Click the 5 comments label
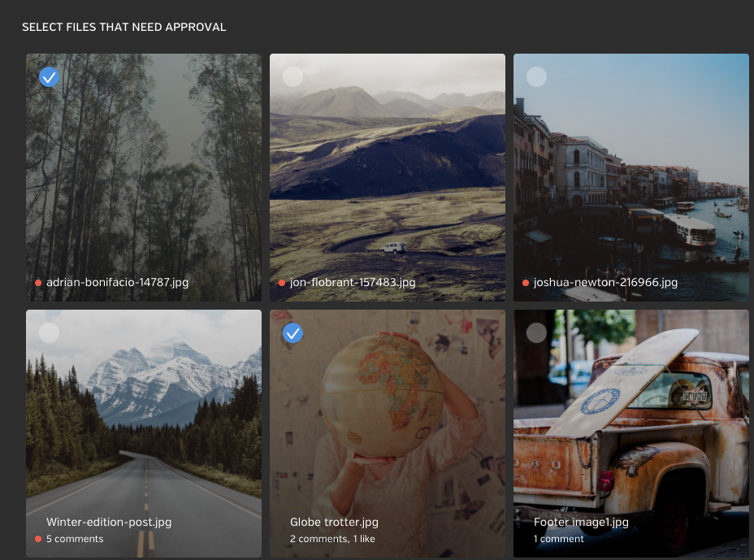Image resolution: width=754 pixels, height=560 pixels. click(75, 539)
